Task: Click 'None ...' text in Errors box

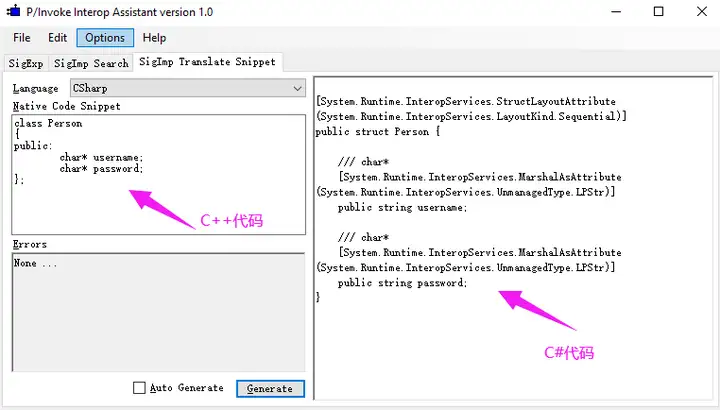Action: pyautogui.click(x=35, y=263)
